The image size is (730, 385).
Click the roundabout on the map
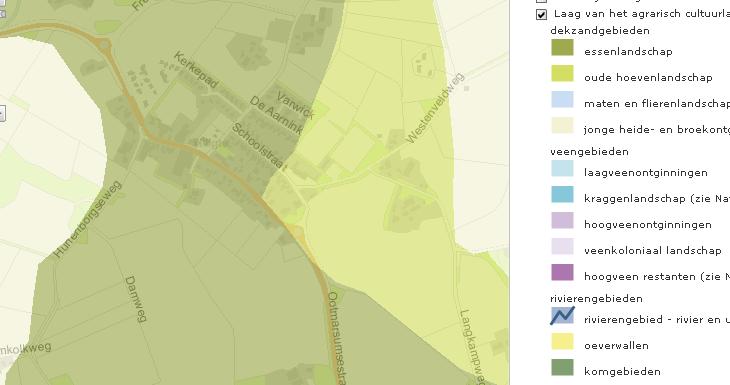coord(104,45)
